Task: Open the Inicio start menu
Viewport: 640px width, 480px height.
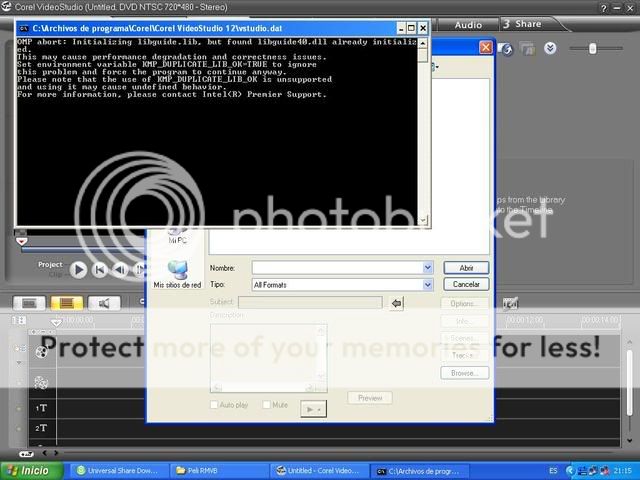Action: 31,471
